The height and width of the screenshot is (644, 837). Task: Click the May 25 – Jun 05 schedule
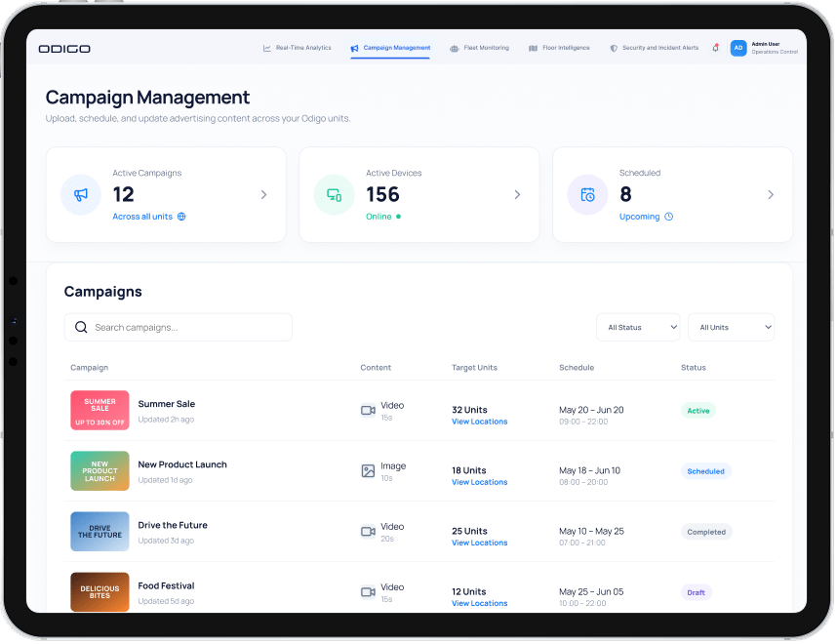tap(591, 592)
